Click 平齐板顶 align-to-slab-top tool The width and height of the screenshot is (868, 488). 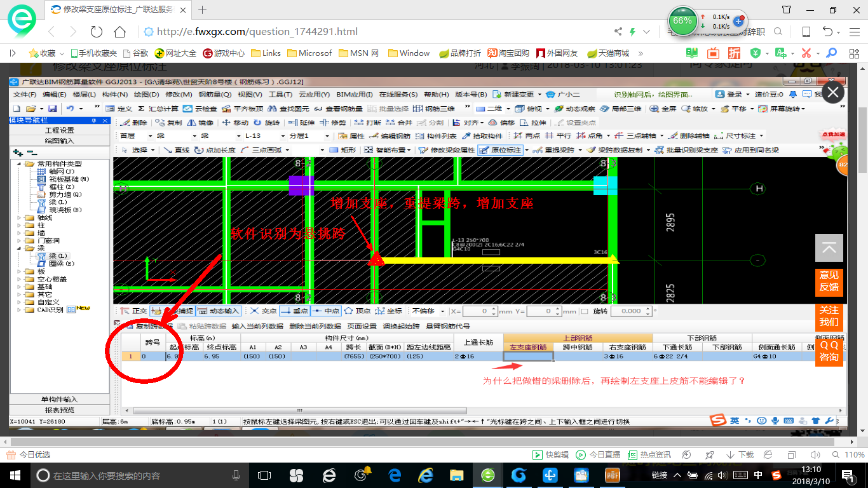(x=243, y=109)
